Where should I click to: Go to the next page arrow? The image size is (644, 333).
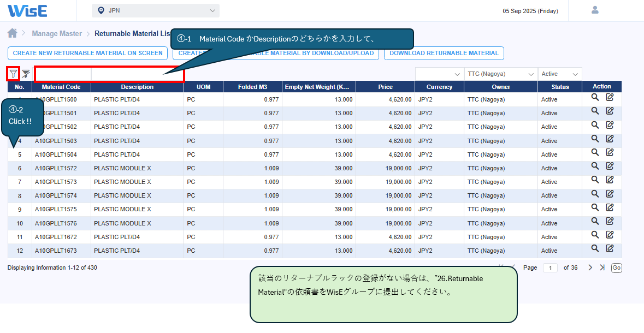590,267
